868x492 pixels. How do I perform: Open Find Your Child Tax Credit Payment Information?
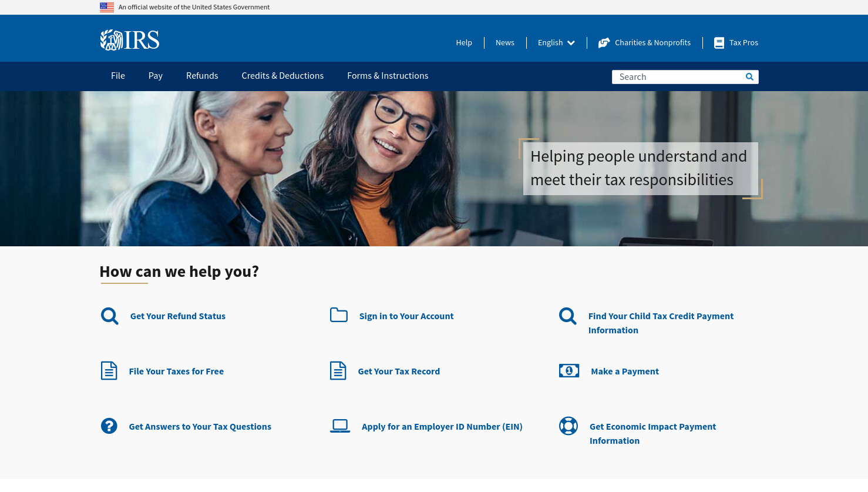pyautogui.click(x=661, y=323)
